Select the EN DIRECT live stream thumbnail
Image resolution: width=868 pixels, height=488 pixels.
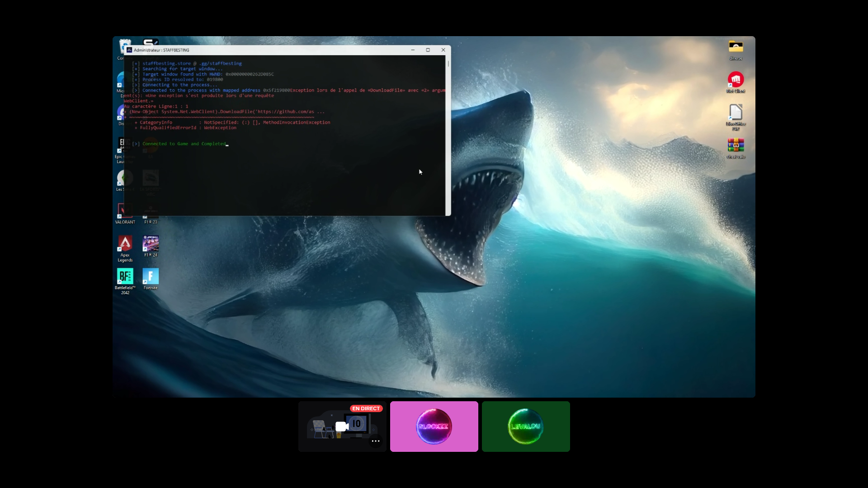click(x=342, y=427)
